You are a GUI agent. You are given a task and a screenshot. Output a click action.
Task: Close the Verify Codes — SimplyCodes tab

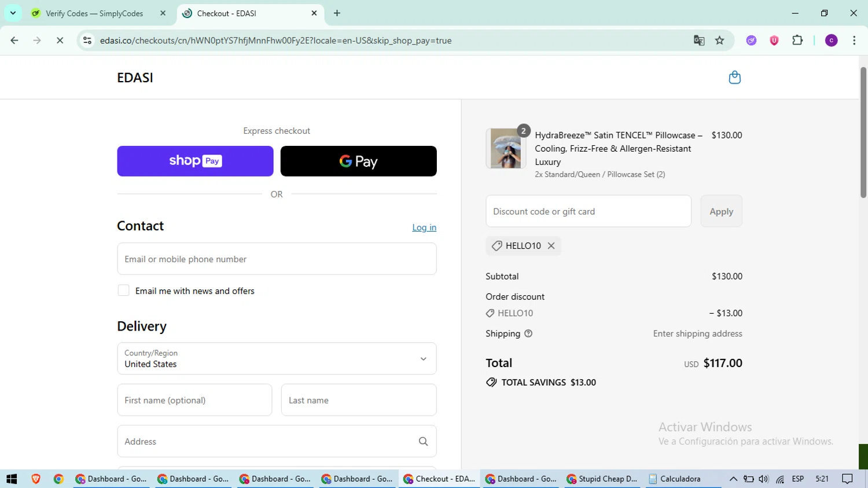163,13
